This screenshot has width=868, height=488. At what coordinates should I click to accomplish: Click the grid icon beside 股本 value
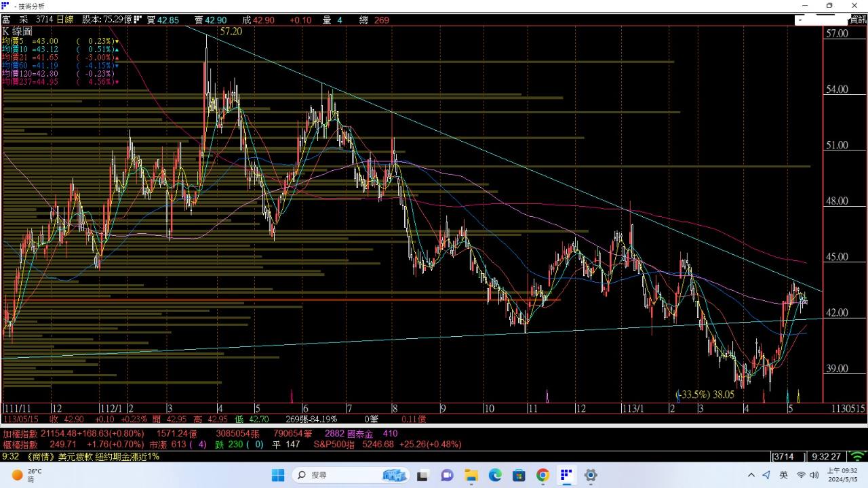(138, 20)
